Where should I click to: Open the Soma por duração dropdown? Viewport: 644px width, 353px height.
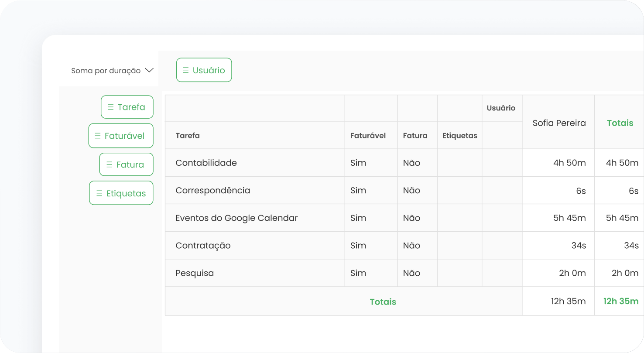click(x=106, y=71)
